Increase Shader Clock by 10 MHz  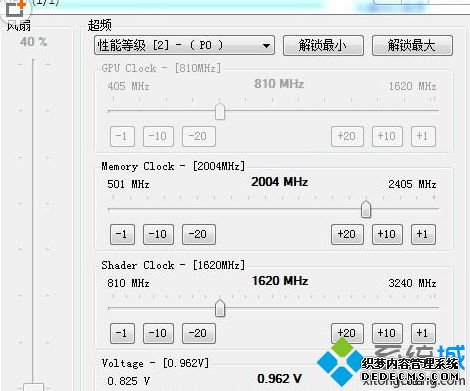(387, 333)
